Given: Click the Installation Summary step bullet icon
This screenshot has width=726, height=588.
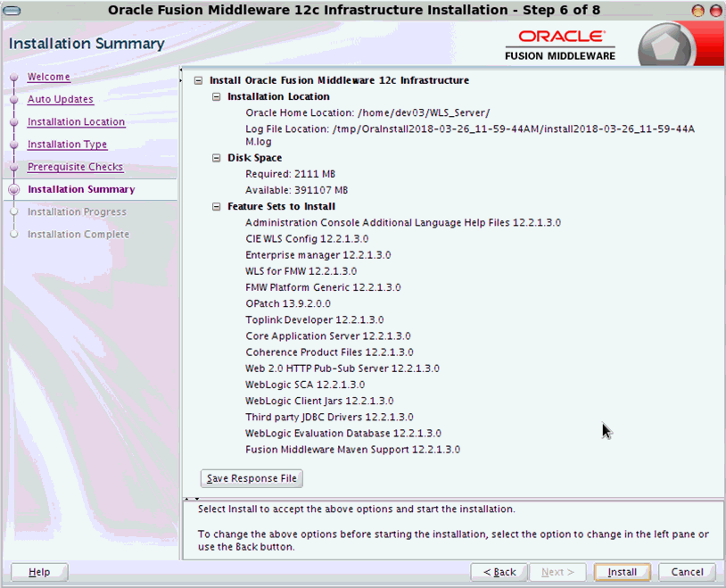Looking at the screenshot, I should pyautogui.click(x=14, y=189).
